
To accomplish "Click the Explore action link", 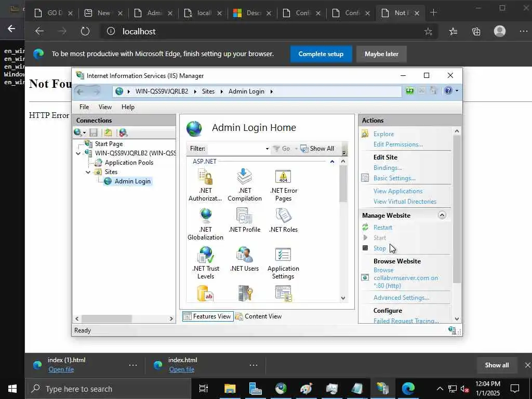I will 384,134.
